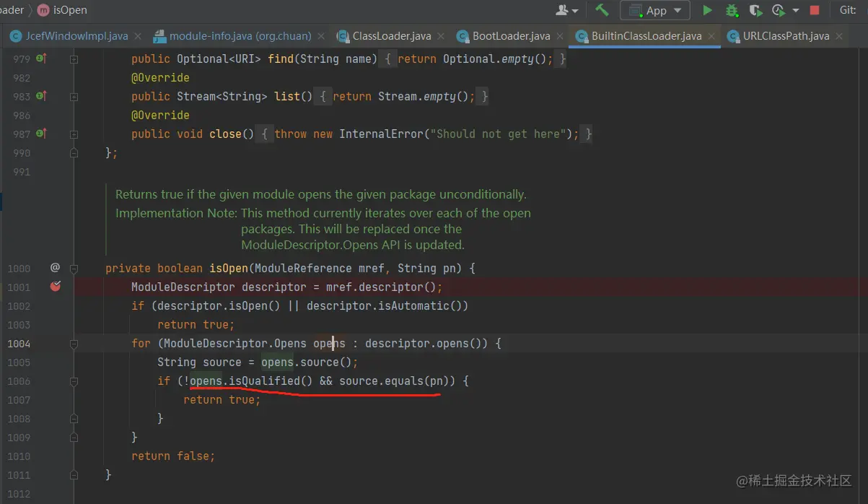Switch to the module-info.java (org.chuan) tab
Viewport: 868px width, 504px height.
click(x=240, y=35)
